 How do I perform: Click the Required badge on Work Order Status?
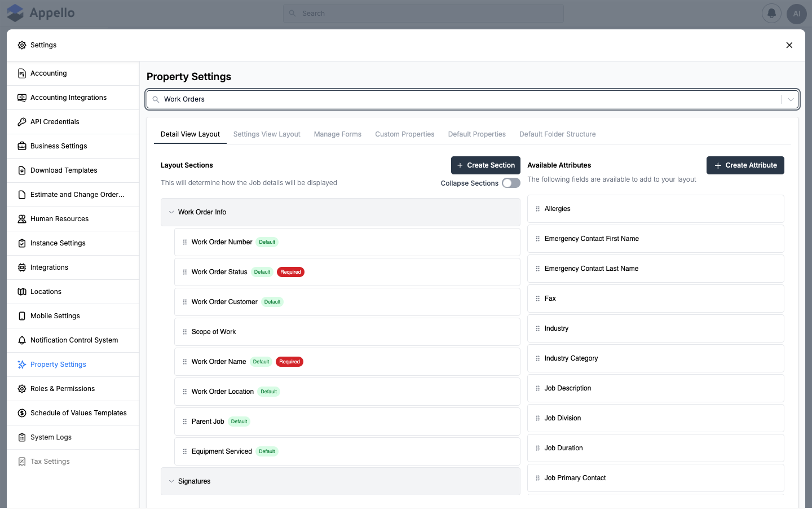pyautogui.click(x=291, y=272)
